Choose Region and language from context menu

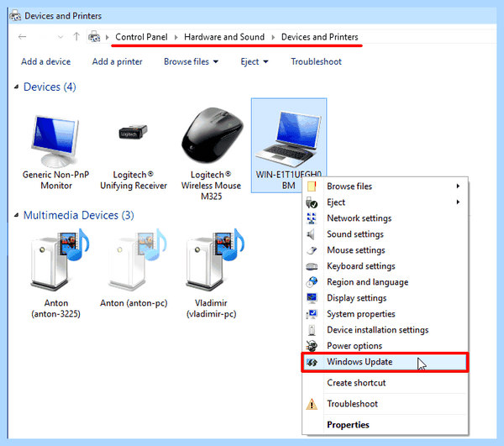(385, 282)
